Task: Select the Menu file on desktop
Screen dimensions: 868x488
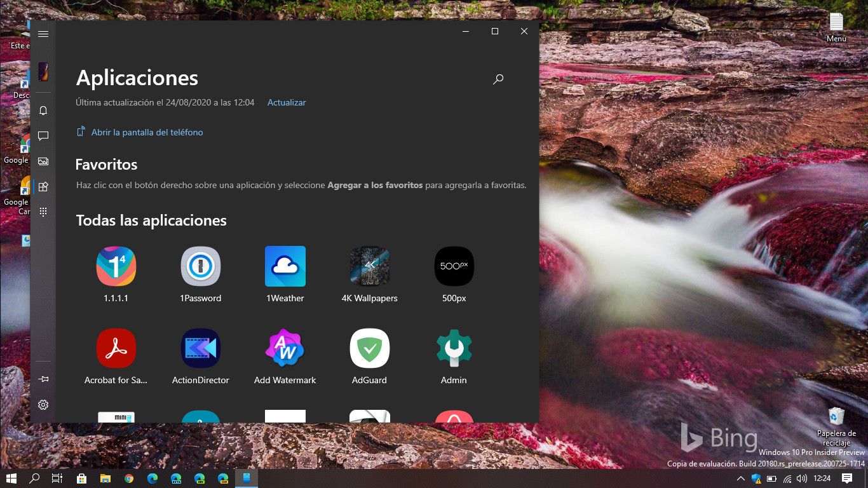Action: point(836,28)
